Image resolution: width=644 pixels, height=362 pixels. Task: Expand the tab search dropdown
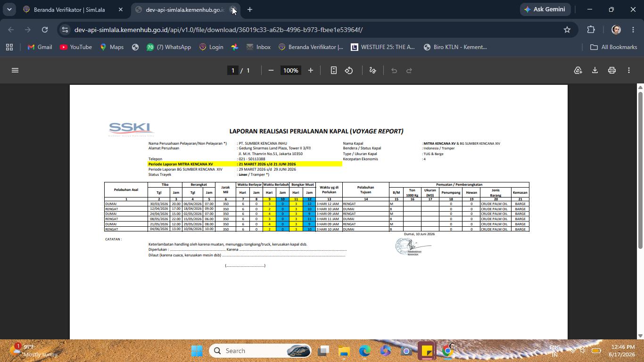pos(9,9)
